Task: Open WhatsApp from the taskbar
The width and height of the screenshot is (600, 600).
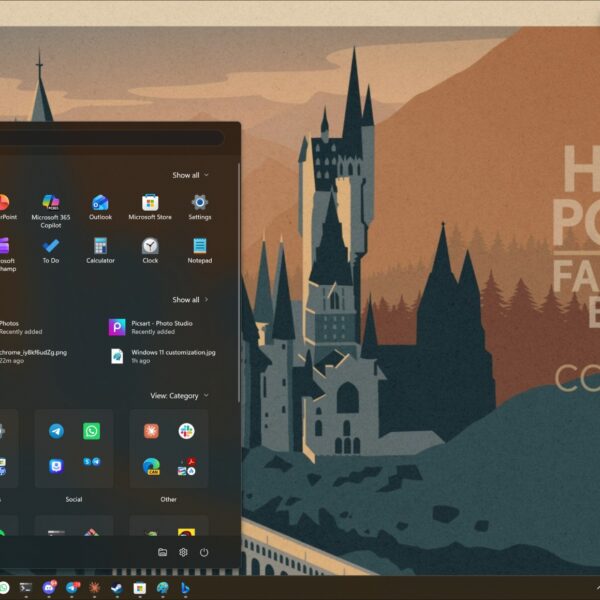Action: tap(5, 587)
